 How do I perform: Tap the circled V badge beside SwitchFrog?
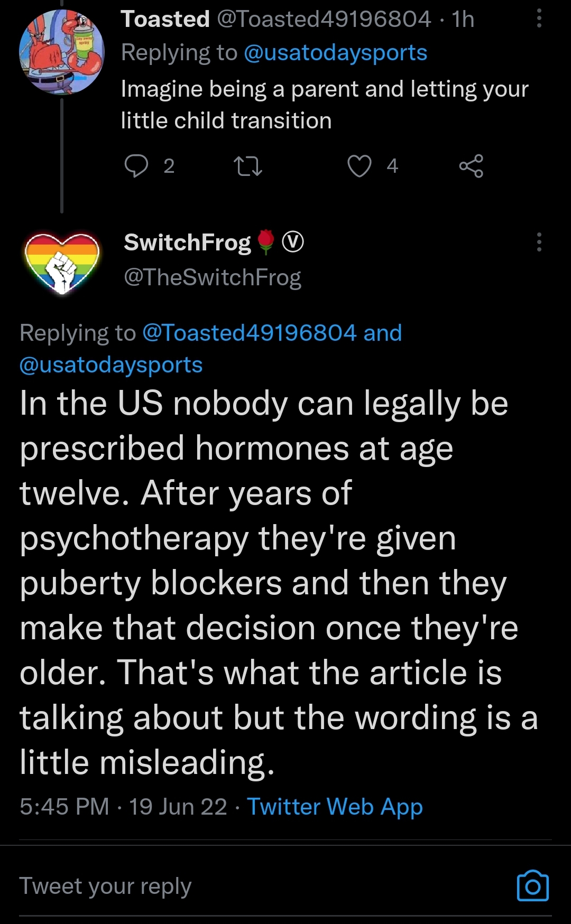pyautogui.click(x=293, y=242)
